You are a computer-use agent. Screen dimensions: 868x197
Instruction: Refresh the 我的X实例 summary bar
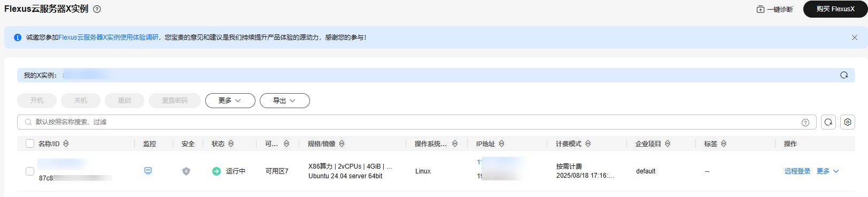tap(844, 75)
